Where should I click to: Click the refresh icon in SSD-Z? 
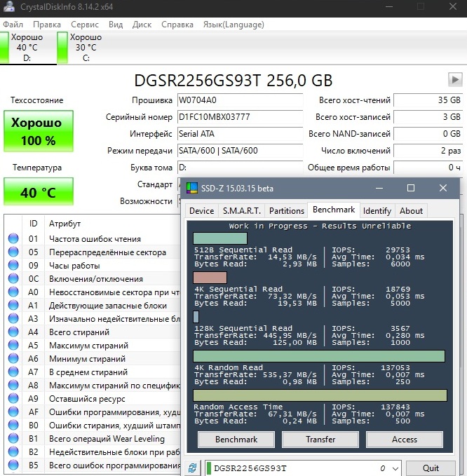pyautogui.click(x=191, y=468)
